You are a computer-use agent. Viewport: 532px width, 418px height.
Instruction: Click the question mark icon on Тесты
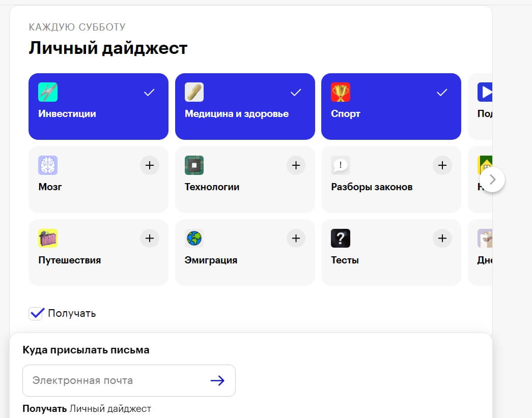click(x=340, y=238)
